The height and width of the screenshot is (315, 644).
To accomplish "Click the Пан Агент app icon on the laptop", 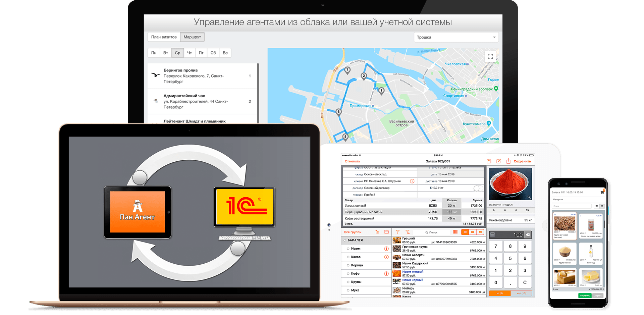I will click(138, 212).
